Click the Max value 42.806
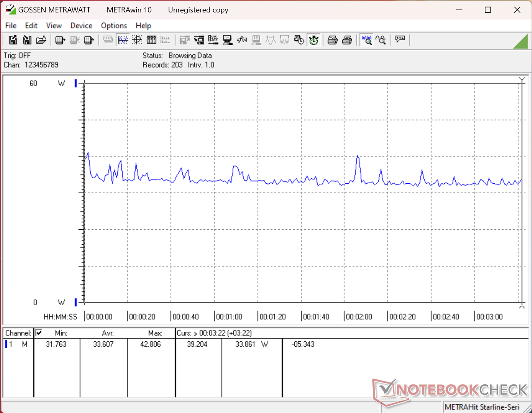 [150, 344]
